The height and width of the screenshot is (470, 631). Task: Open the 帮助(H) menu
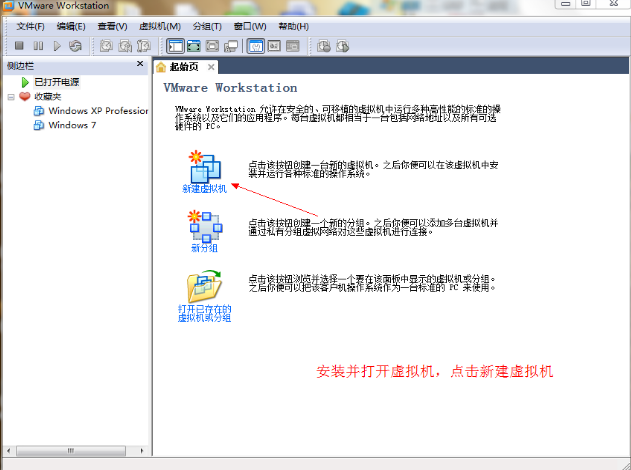294,27
